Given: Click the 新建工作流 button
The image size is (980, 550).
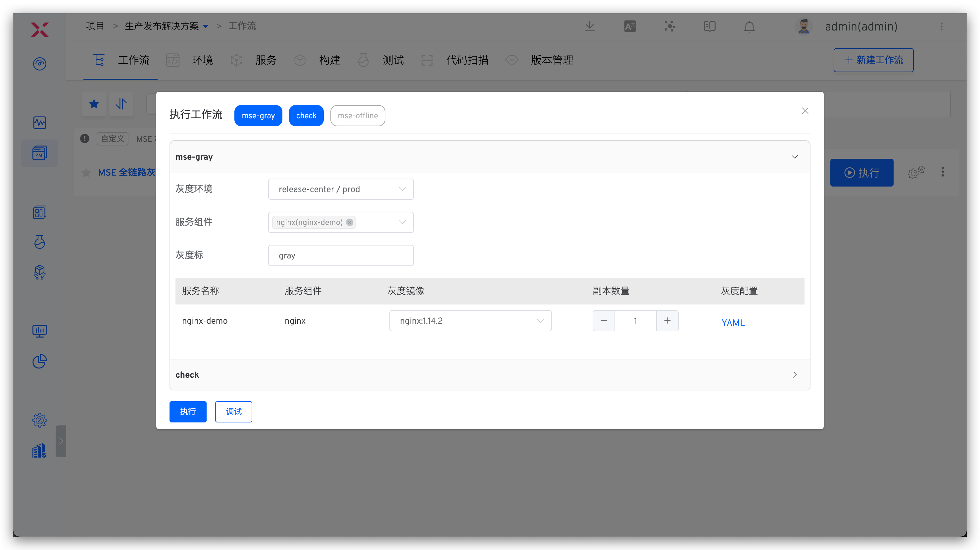Looking at the screenshot, I should (x=873, y=60).
